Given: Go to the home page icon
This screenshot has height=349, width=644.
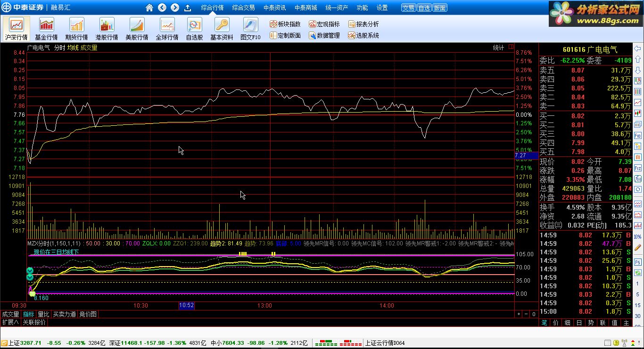Looking at the screenshot, I should coord(149,8).
